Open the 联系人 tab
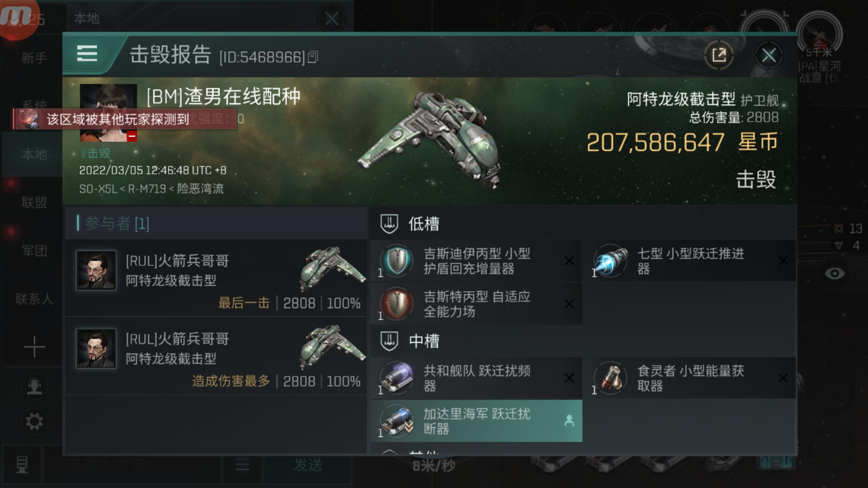Image resolution: width=868 pixels, height=488 pixels. [34, 299]
